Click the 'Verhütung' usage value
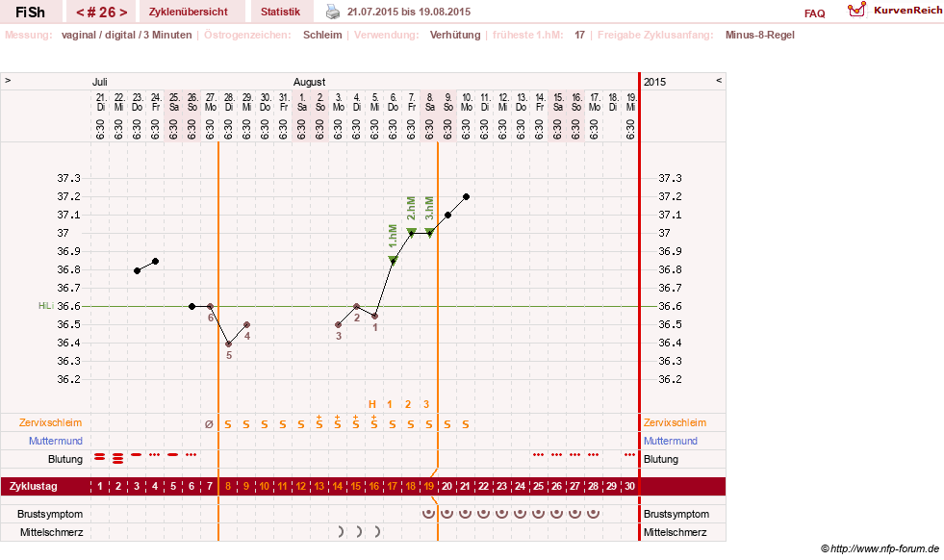Image resolution: width=944 pixels, height=560 pixels. pos(455,35)
